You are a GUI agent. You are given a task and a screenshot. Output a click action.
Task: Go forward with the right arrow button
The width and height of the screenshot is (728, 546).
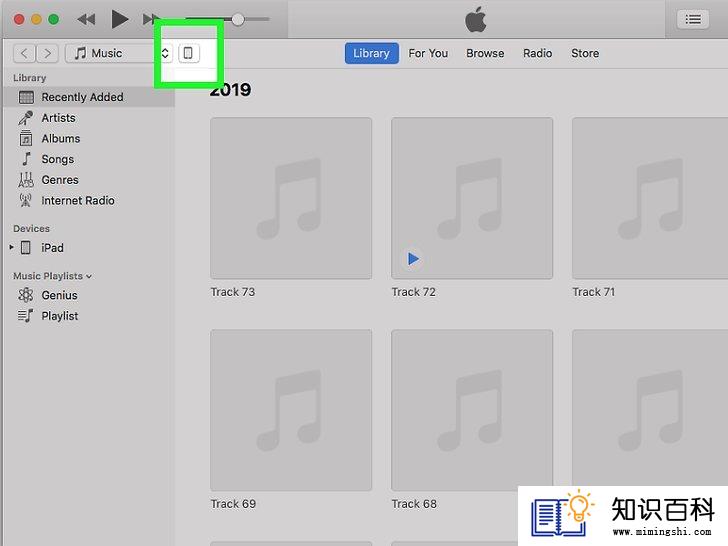47,53
